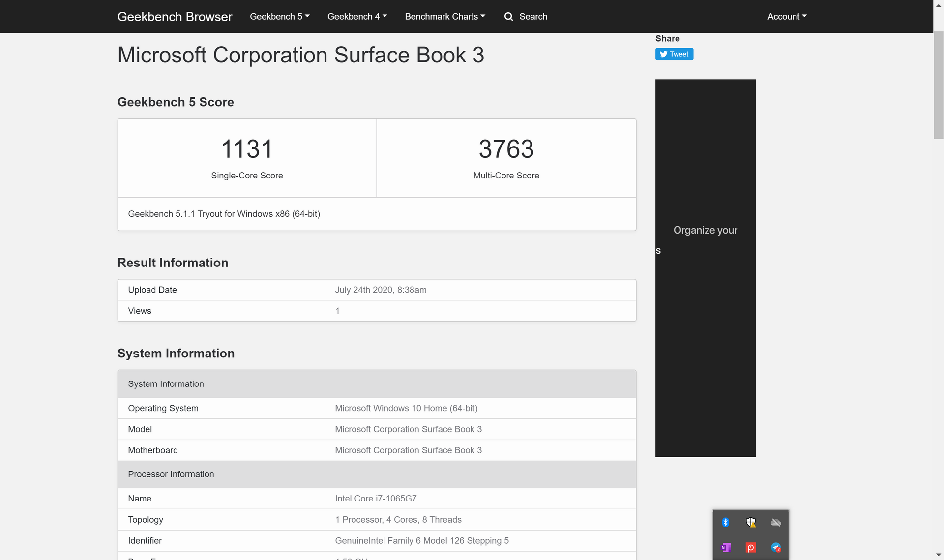
Task: Open Bluetooth settings from the system tray
Action: click(x=726, y=522)
